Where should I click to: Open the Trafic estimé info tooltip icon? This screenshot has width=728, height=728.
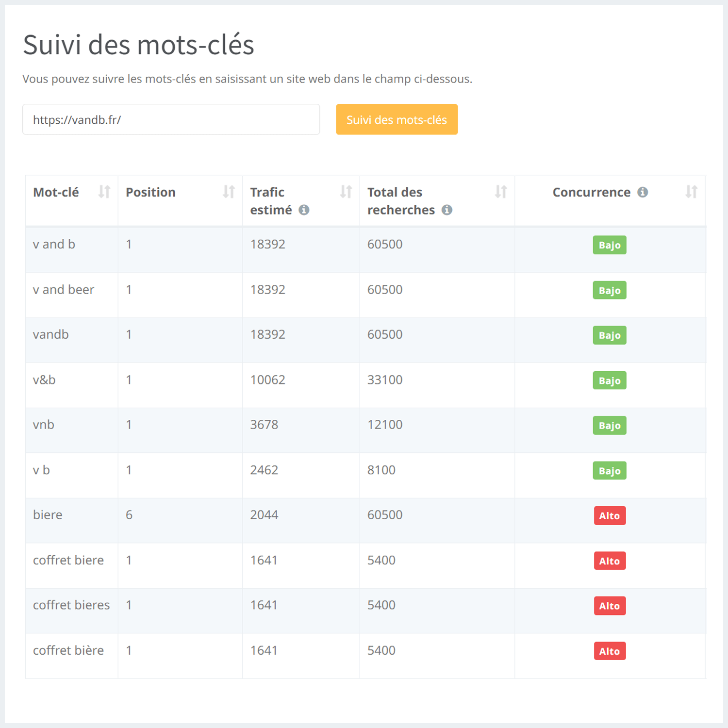(304, 210)
